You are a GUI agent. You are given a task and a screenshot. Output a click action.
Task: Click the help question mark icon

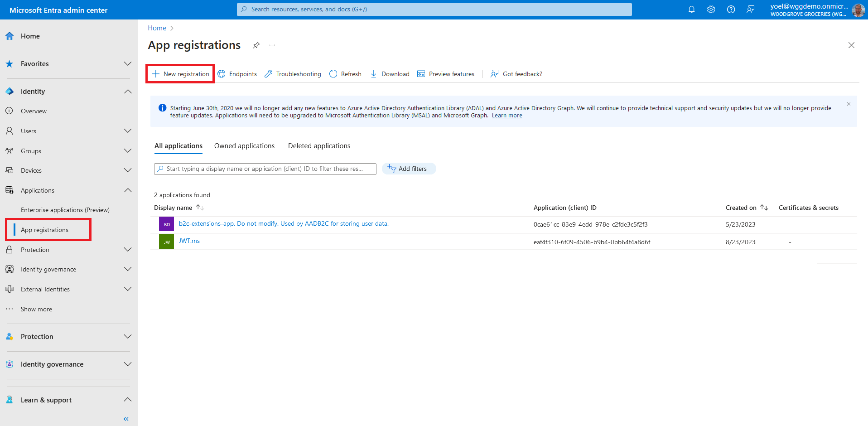[x=731, y=10]
